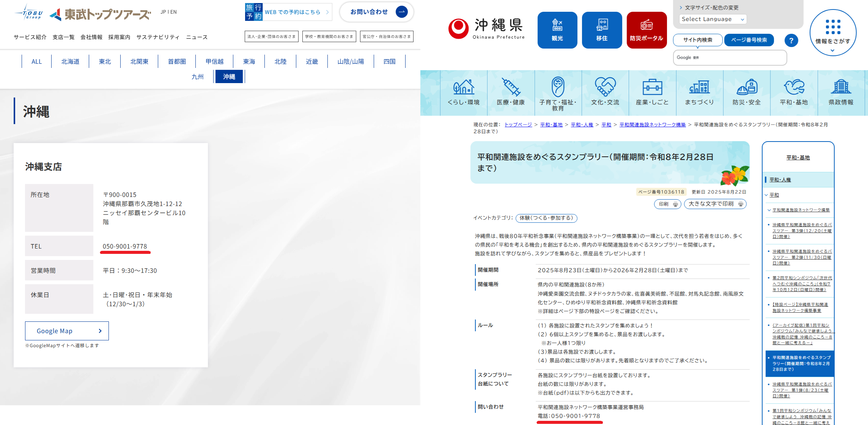Click the お問い合わせ contact button
Image resolution: width=868 pixels, height=425 pixels.
pyautogui.click(x=376, y=12)
